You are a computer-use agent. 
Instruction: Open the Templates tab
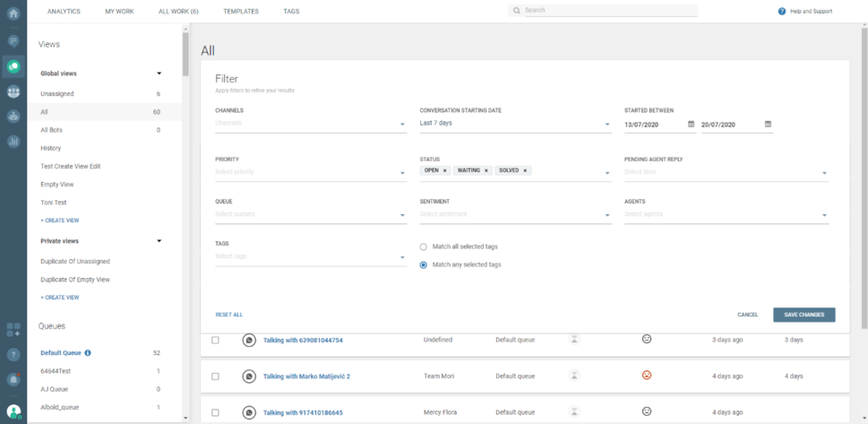coord(241,12)
